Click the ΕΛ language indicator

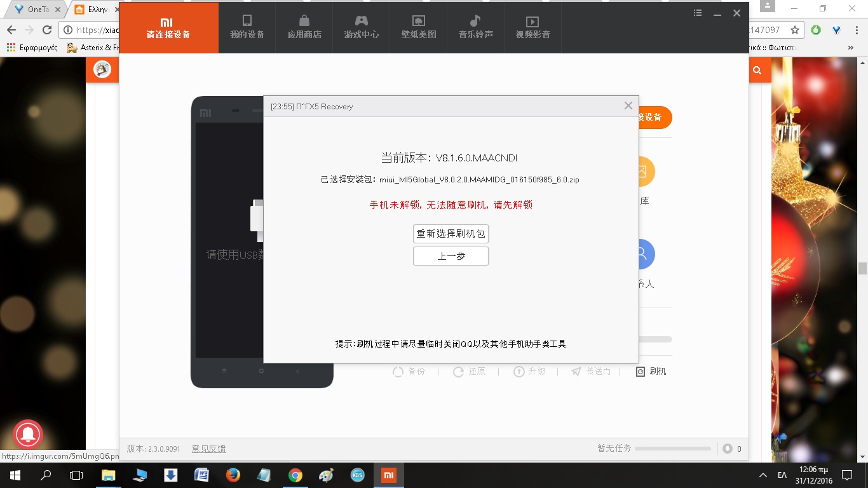(x=782, y=475)
